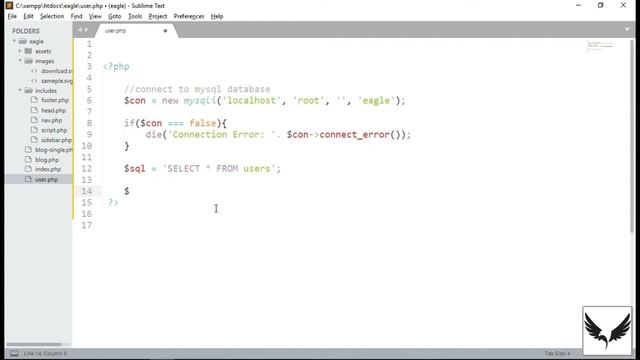Image resolution: width=640 pixels, height=360 pixels.
Task: Click the nav.php file icon
Action: click(x=34, y=120)
